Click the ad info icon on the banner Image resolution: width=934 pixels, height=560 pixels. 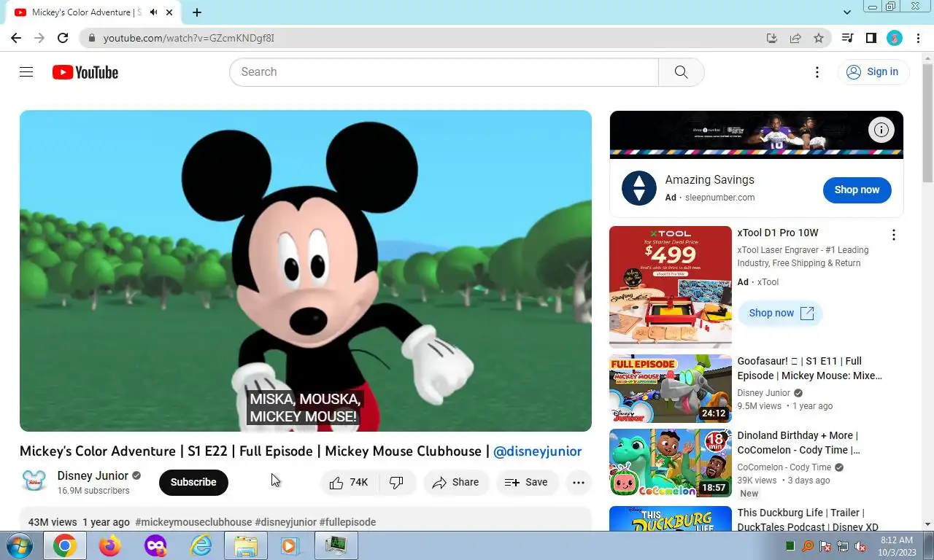pos(881,131)
